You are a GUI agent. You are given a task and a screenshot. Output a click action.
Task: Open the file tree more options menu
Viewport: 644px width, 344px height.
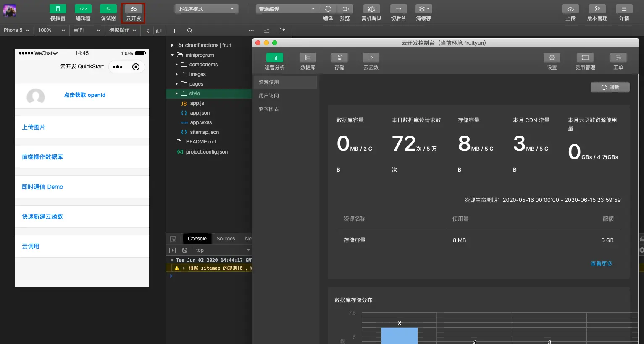[251, 31]
